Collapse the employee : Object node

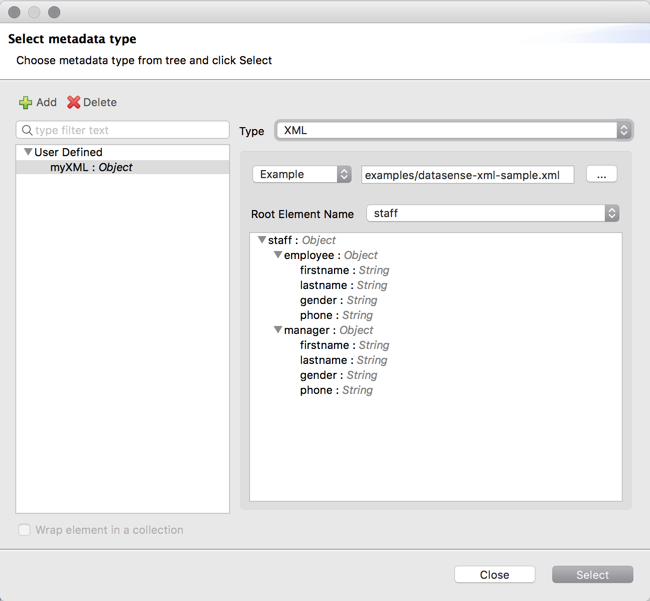[278, 256]
